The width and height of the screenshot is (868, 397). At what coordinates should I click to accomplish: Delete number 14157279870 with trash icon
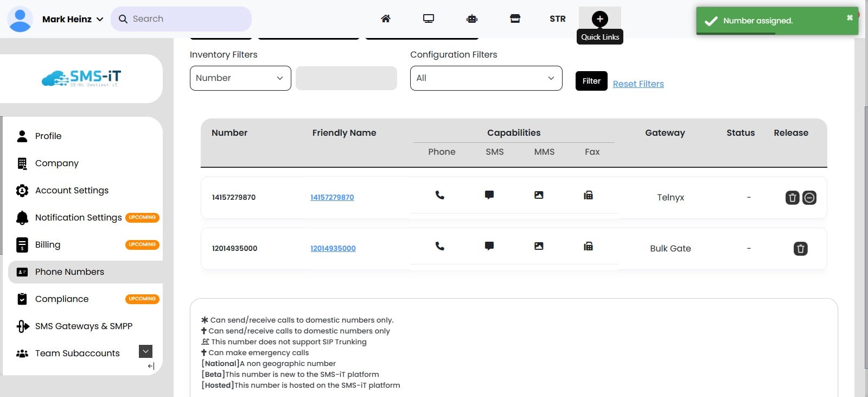(x=793, y=198)
